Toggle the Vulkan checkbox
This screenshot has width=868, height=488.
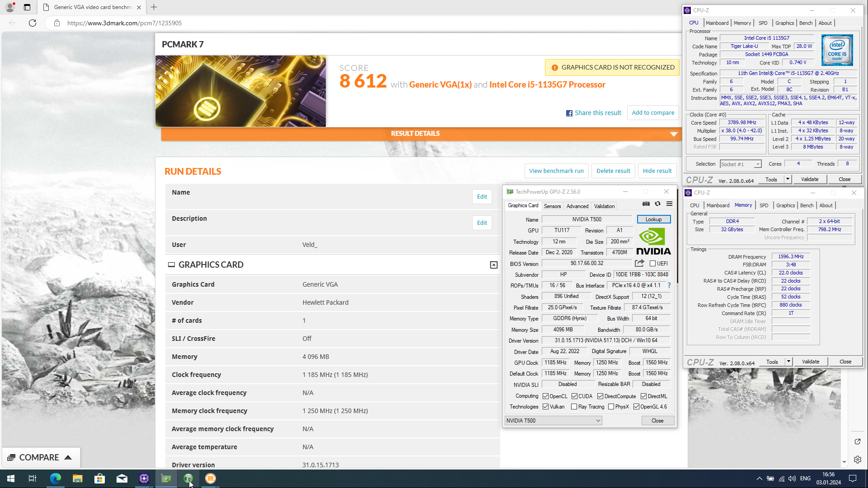[546, 407]
